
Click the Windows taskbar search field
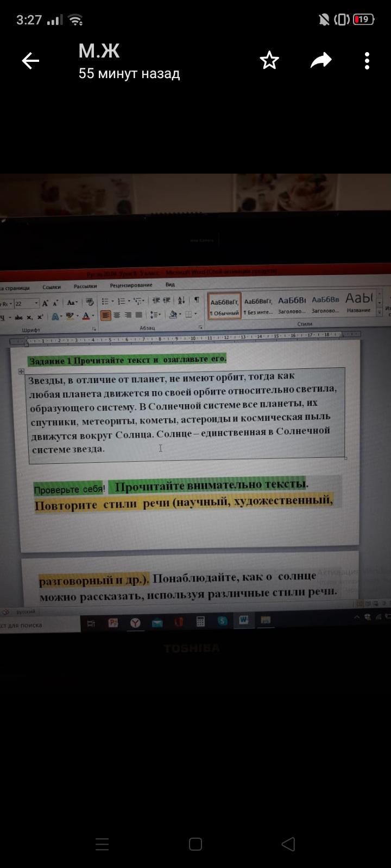click(x=40, y=626)
